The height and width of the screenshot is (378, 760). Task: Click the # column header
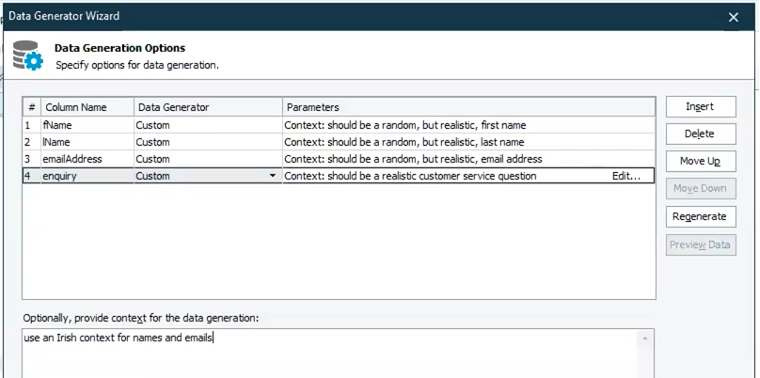(x=32, y=107)
